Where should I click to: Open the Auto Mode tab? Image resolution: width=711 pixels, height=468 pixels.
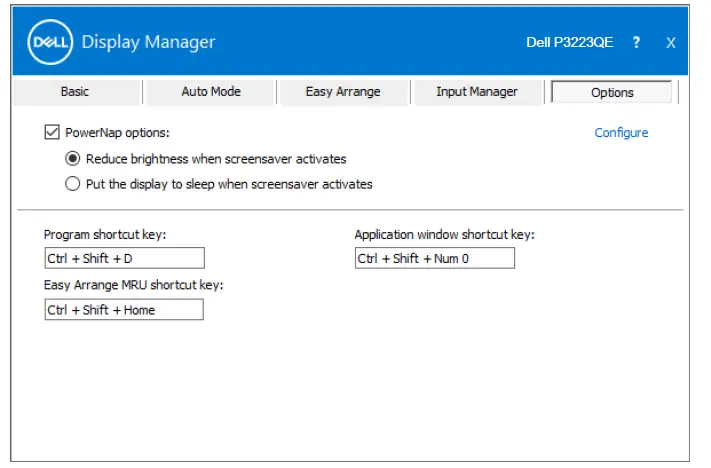[211, 92]
